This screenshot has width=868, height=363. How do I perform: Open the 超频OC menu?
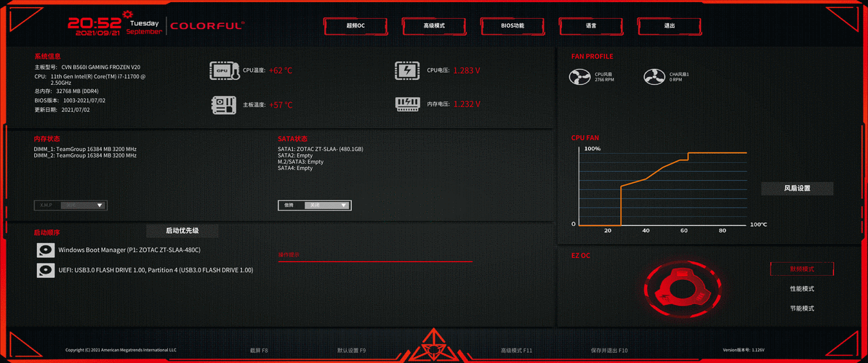pyautogui.click(x=355, y=25)
